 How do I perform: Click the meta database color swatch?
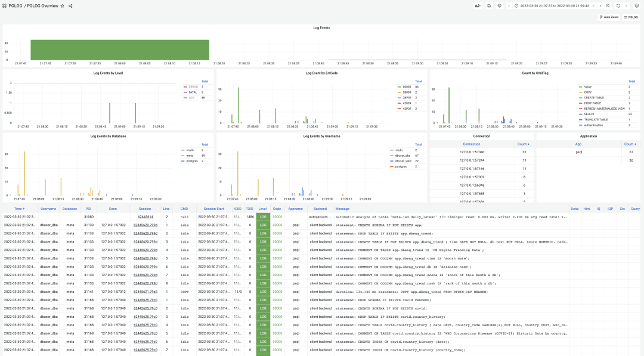183,156
